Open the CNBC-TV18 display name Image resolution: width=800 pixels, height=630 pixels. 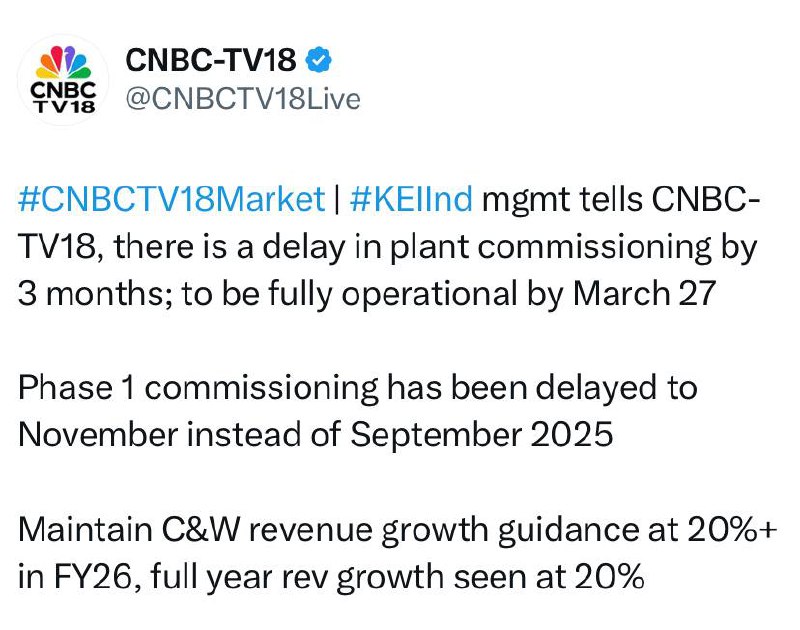point(211,61)
